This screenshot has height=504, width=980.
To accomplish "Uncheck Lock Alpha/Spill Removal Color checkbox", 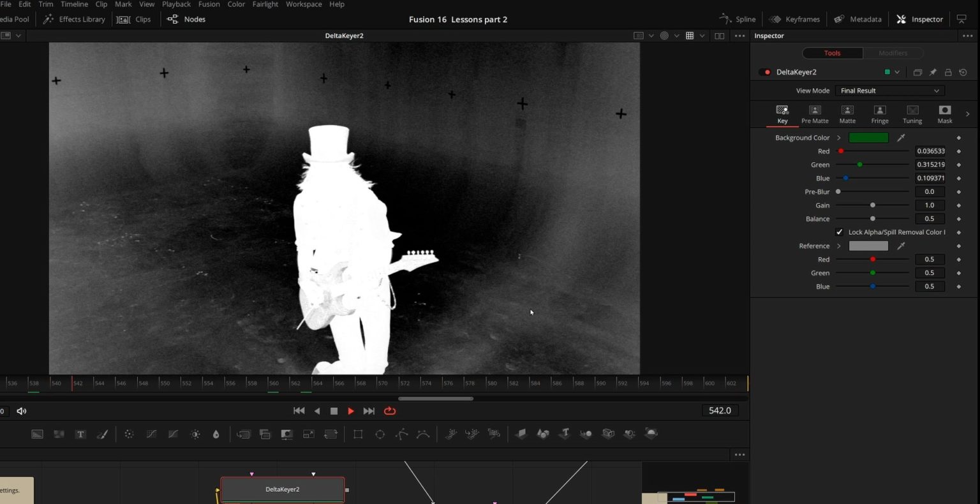I will click(x=839, y=232).
